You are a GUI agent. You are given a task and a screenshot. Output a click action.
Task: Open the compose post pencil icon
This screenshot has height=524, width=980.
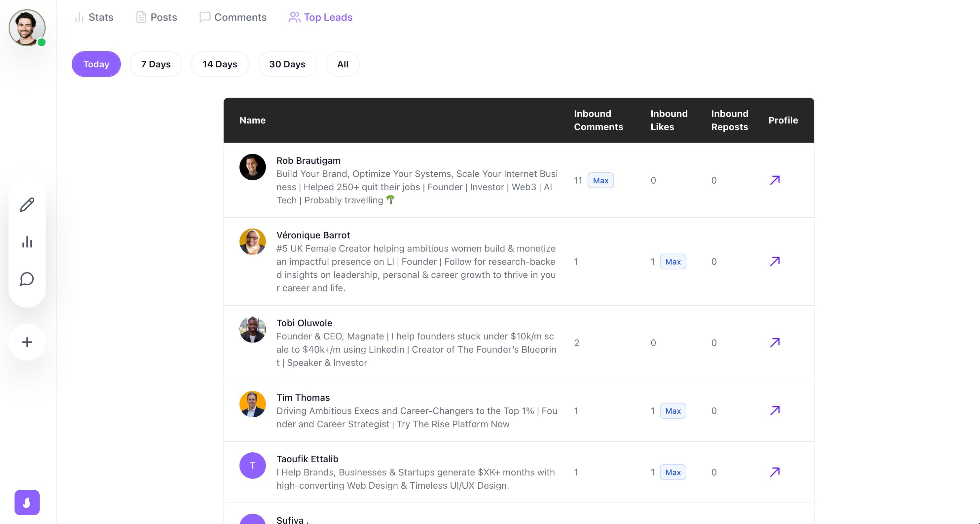tap(27, 205)
